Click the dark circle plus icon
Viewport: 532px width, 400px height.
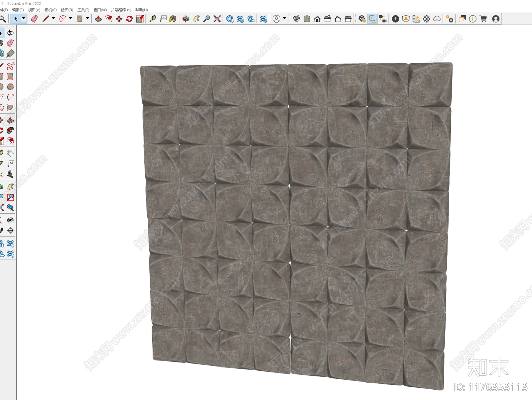(395, 19)
